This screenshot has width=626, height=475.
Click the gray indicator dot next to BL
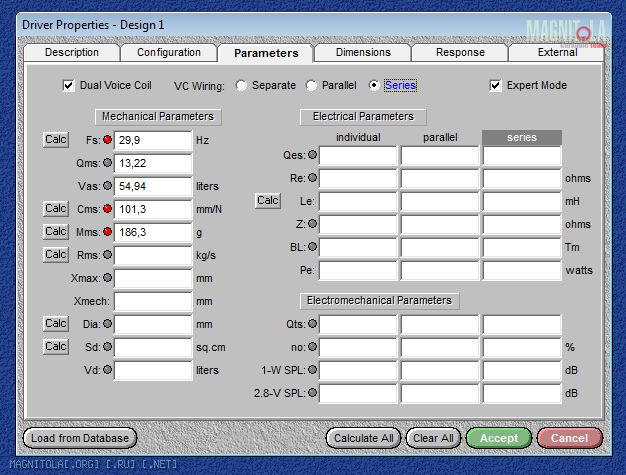(312, 246)
